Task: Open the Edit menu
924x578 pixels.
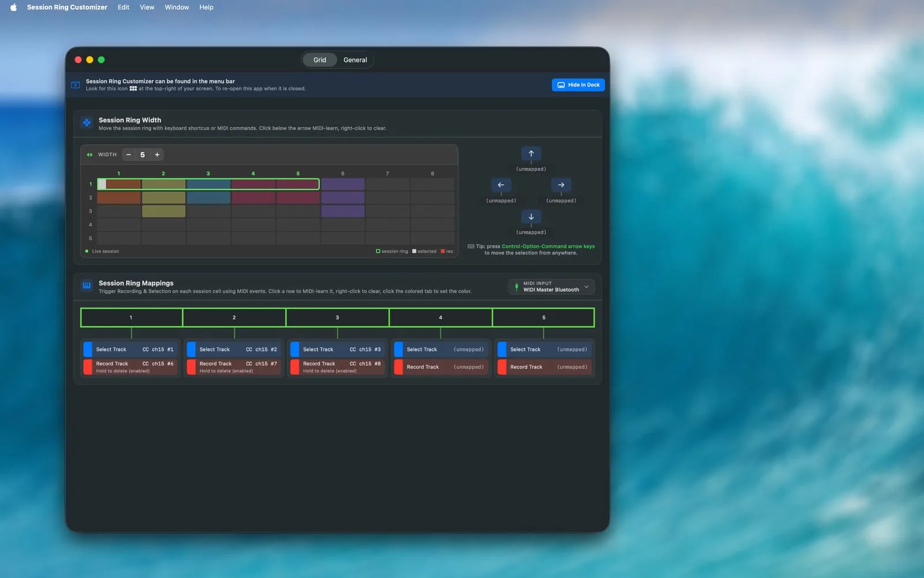Action: (x=124, y=8)
